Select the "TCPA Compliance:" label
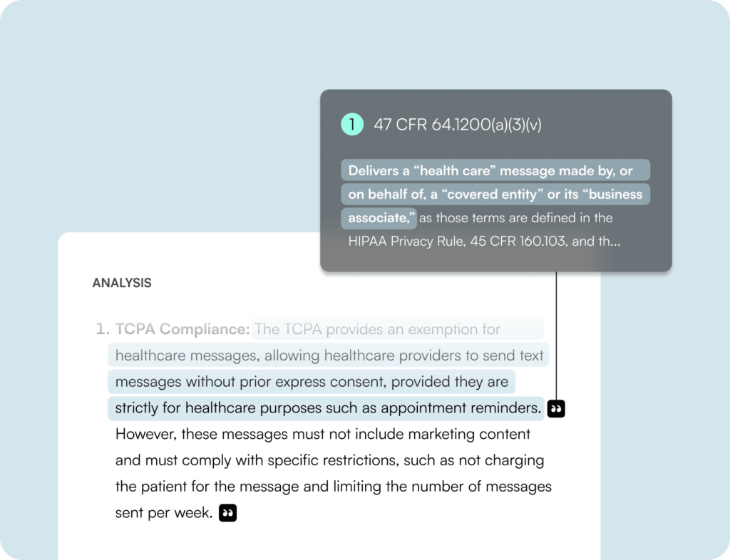This screenshot has height=560, width=730. tap(182, 329)
